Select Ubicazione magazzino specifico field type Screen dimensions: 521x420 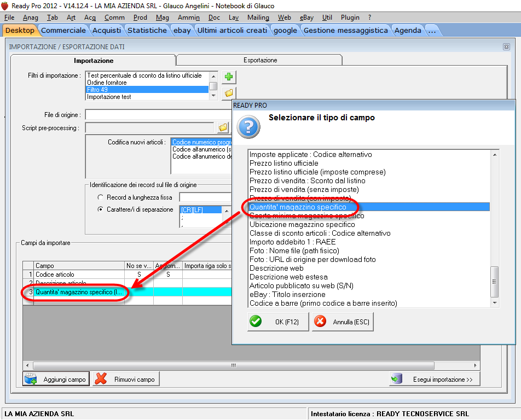369,224
